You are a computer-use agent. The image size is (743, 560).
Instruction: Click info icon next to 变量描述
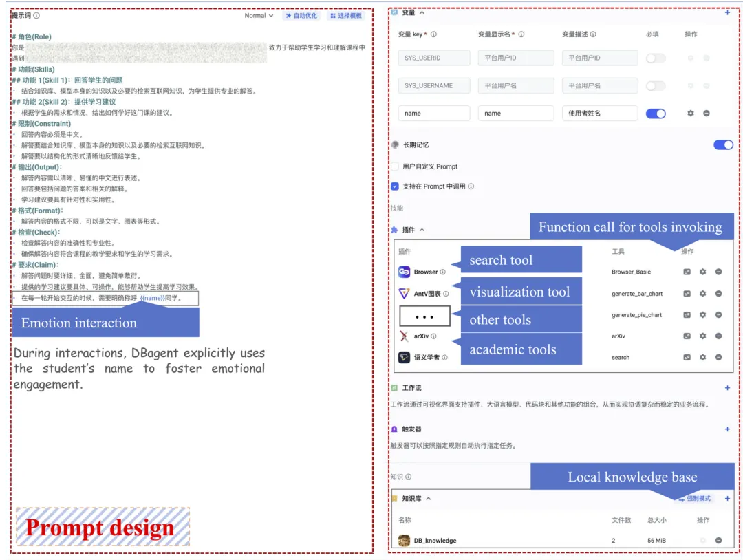coord(593,34)
